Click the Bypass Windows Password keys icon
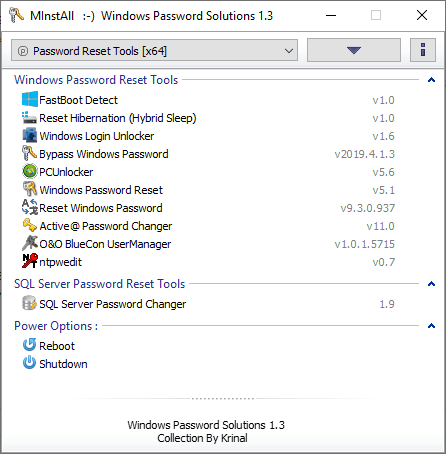Viewport: 446px width, 454px height. [30, 154]
